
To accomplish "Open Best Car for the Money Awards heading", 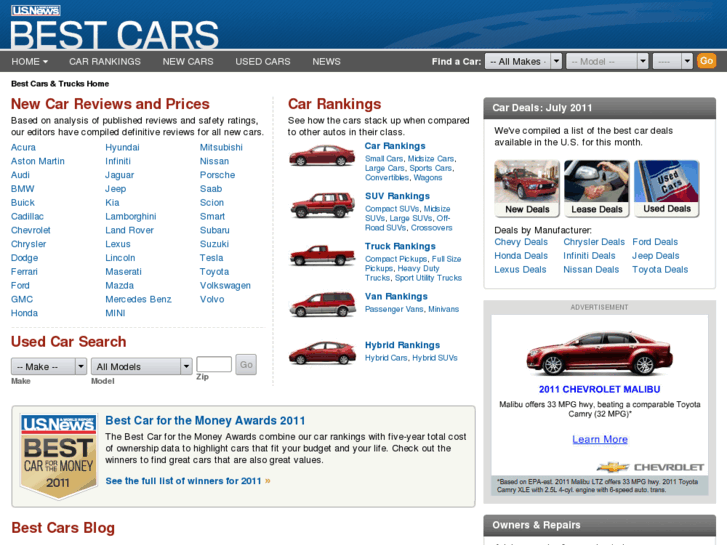I will tap(205, 421).
